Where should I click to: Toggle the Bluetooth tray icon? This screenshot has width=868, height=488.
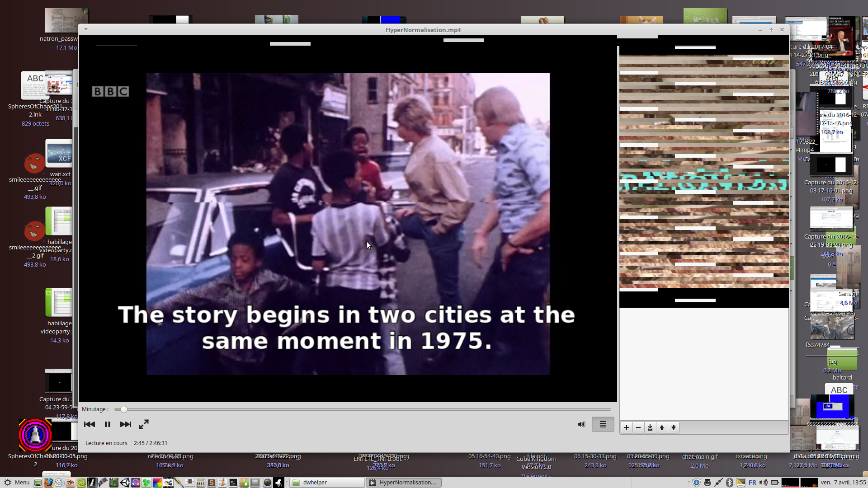[729, 482]
